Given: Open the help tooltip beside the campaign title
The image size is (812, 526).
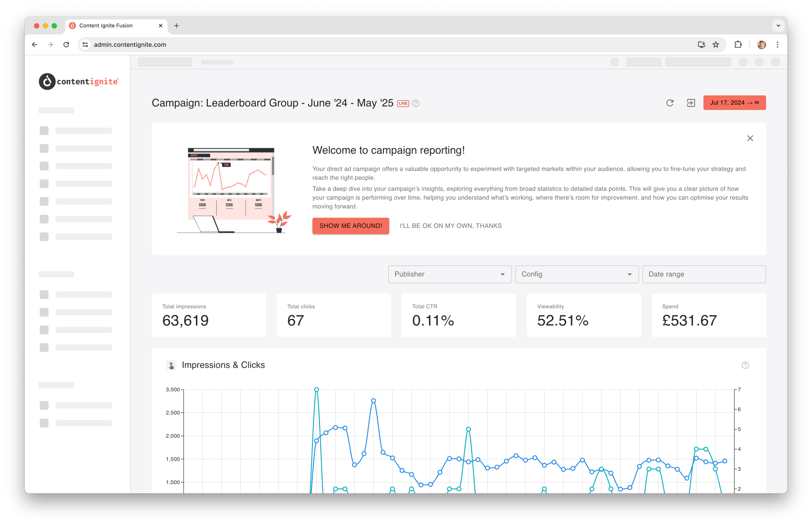Looking at the screenshot, I should 416,103.
